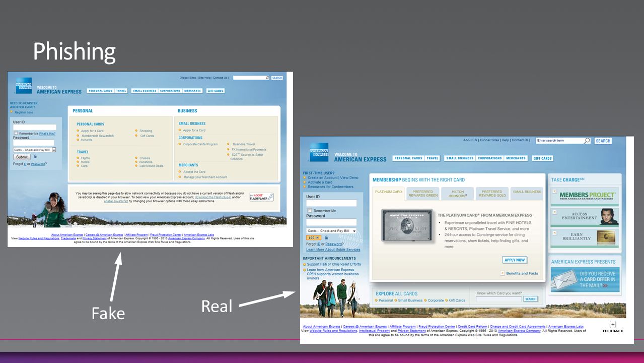Open Manage your Merchant Account link
This screenshot has height=363, width=644.
205,177
